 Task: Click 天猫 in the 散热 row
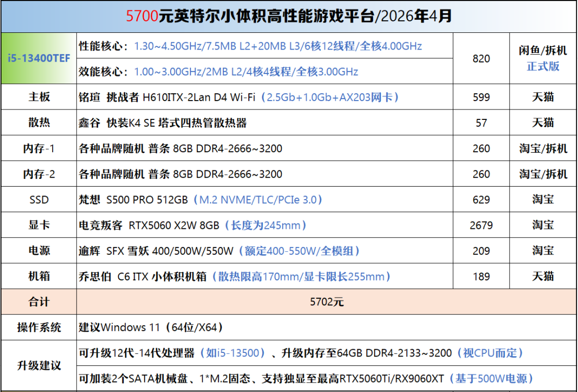(543, 123)
